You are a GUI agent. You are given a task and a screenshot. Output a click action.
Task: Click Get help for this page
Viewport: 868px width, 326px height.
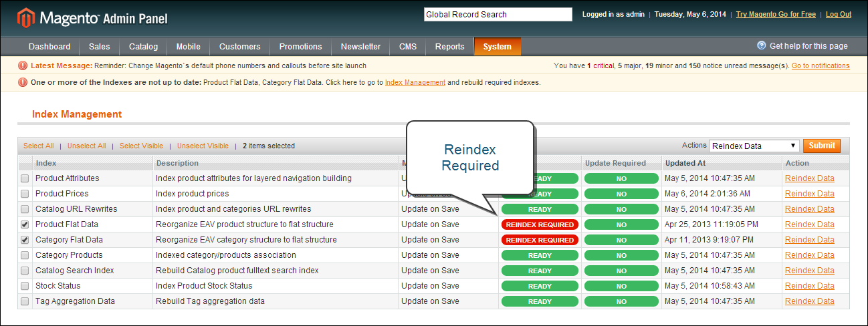[x=808, y=46]
